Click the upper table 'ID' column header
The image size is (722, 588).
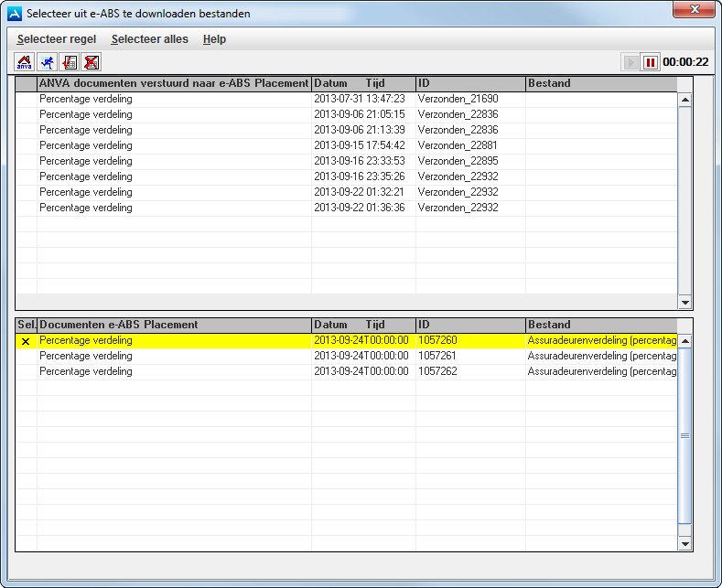(x=470, y=83)
